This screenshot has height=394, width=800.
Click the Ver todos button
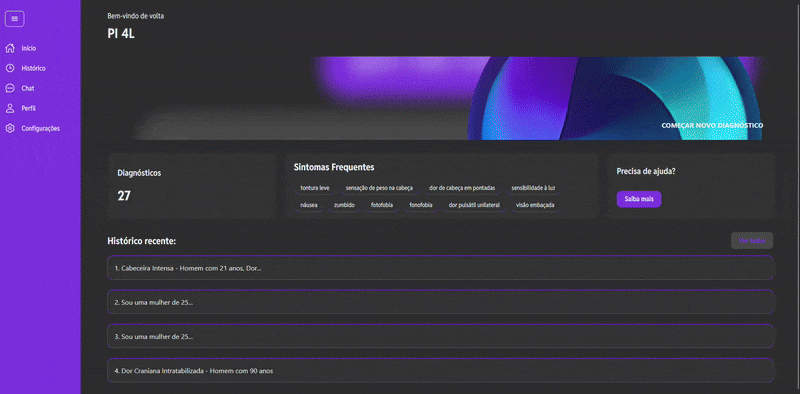point(752,240)
